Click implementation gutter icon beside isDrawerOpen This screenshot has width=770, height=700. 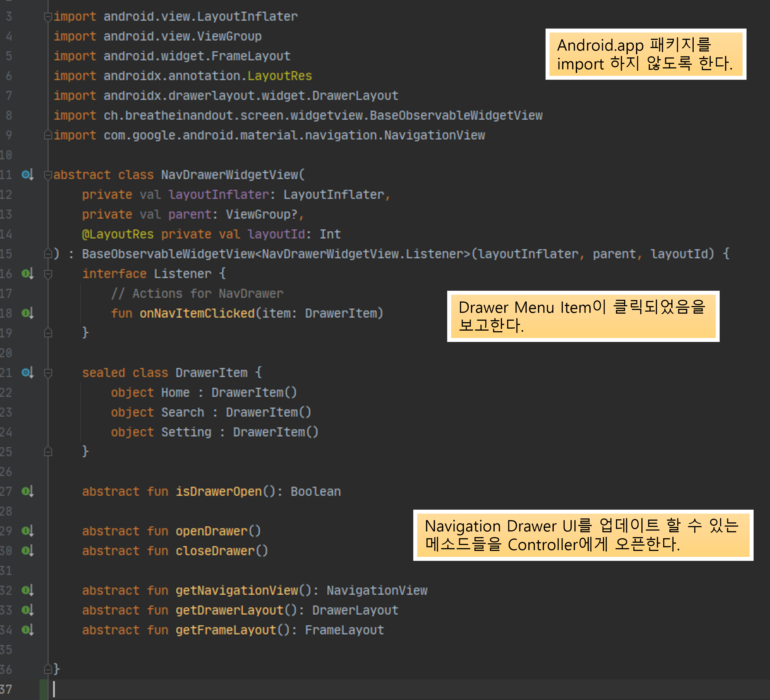[x=27, y=491]
